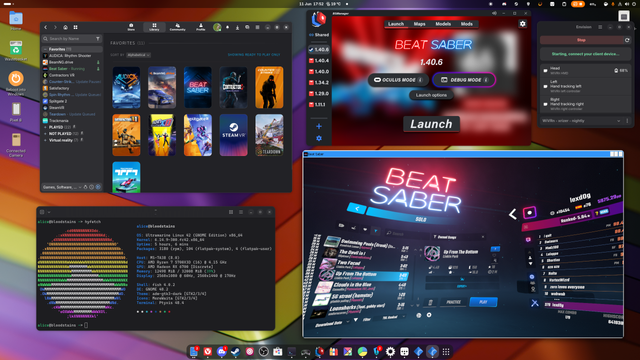Click the Steam user avatar
This screenshot has height=360, width=640.
click(217, 27)
